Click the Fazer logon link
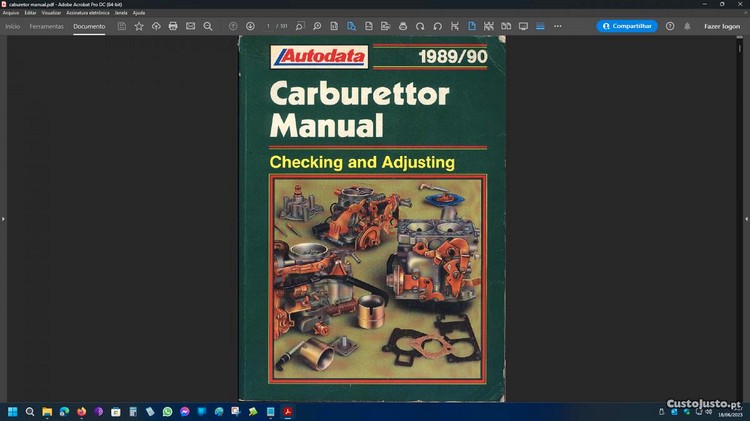The image size is (750, 421). 722,26
